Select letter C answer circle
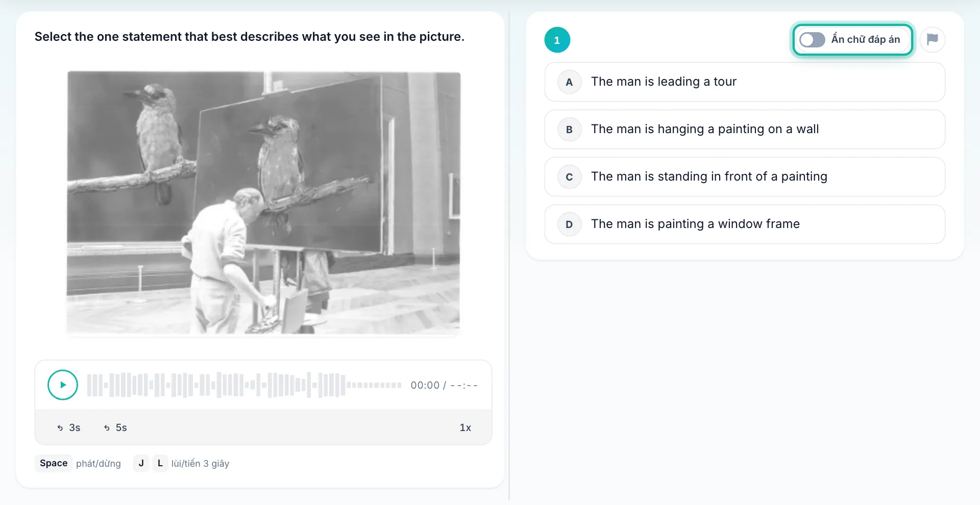The image size is (980, 505). point(569,177)
